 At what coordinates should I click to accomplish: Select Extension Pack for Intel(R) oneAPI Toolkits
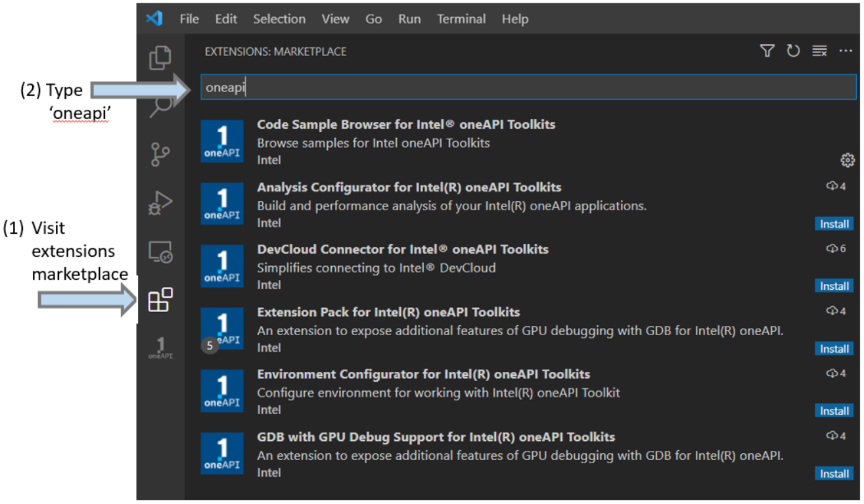pos(388,312)
